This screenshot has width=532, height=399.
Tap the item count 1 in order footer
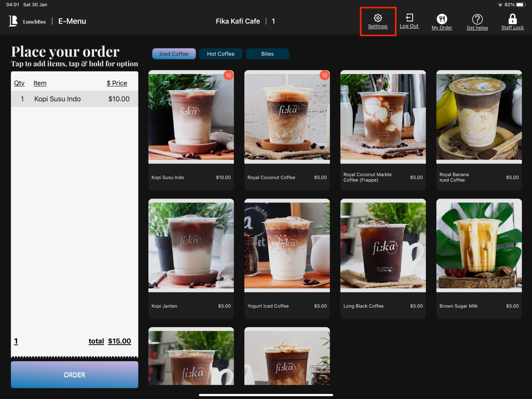coord(16,341)
